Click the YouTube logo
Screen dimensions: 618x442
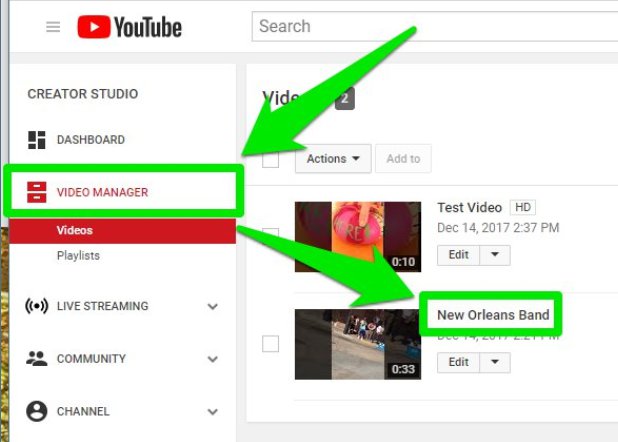(x=129, y=27)
